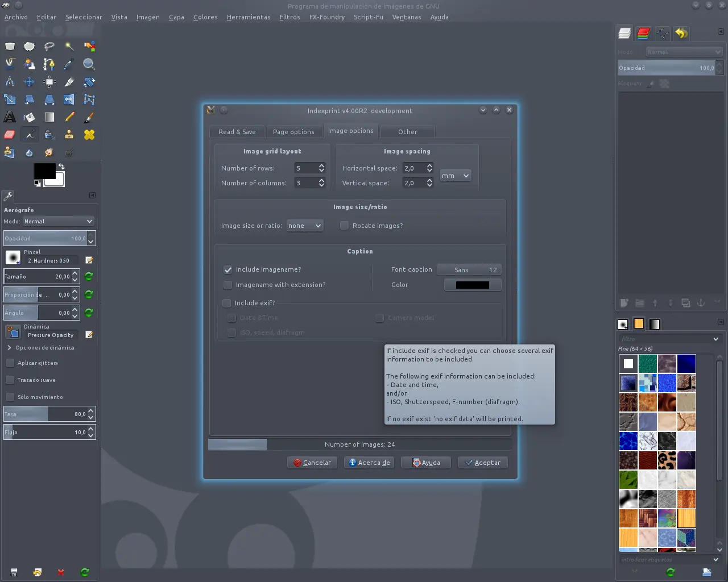The width and height of the screenshot is (728, 582).
Task: Click the Cancelar button
Action: (312, 463)
